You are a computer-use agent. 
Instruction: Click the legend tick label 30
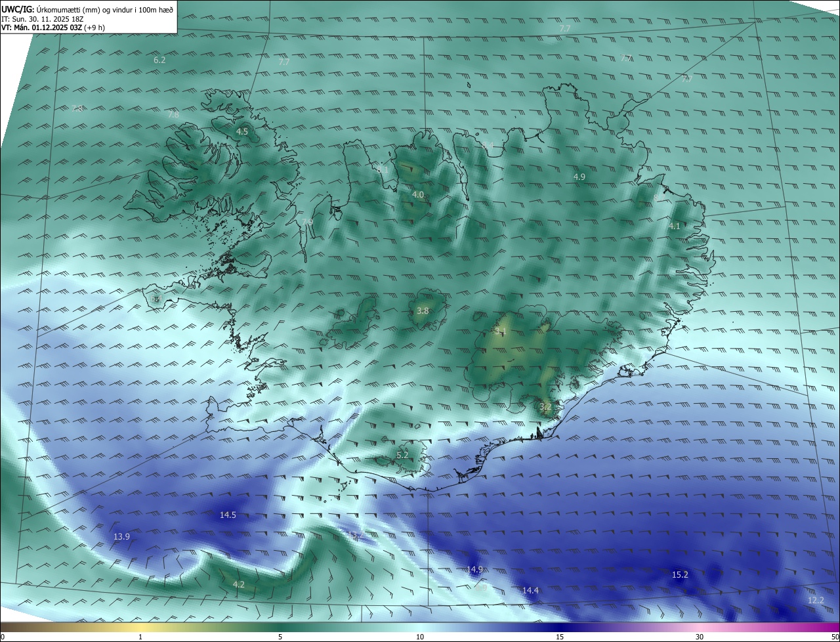(700, 637)
